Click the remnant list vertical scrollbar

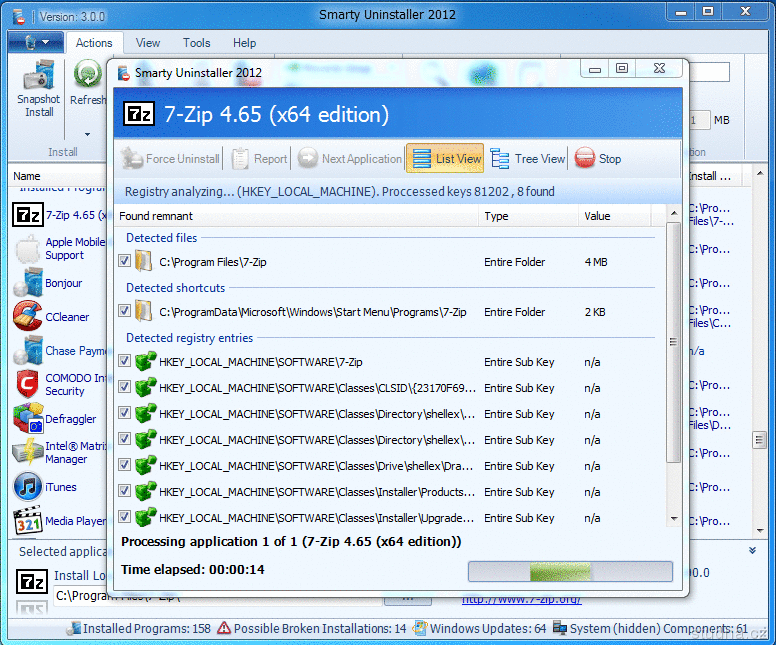point(674,340)
